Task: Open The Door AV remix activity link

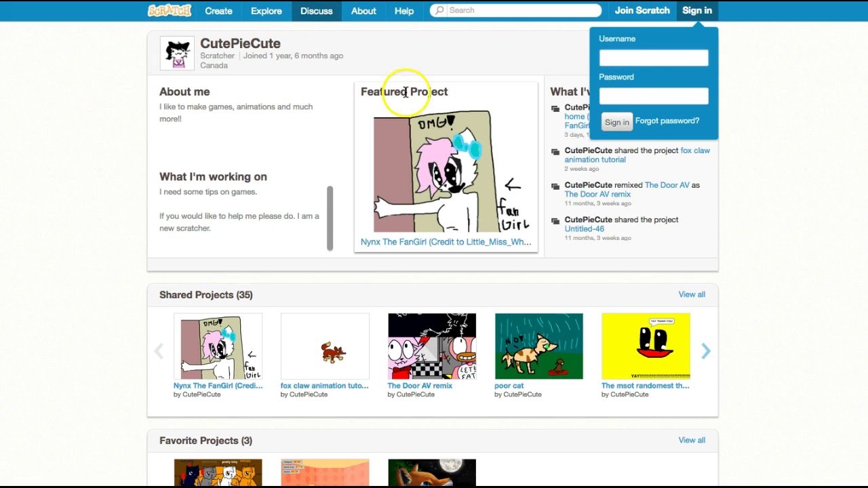Action: 597,195
